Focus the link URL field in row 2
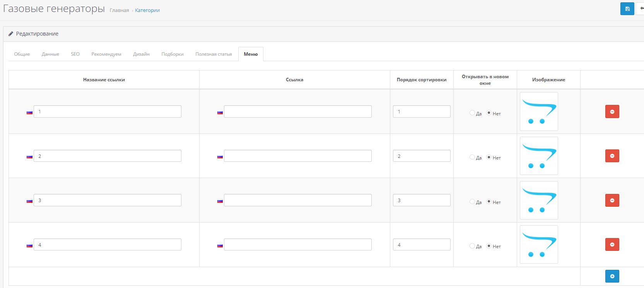The image size is (644, 288). point(297,156)
